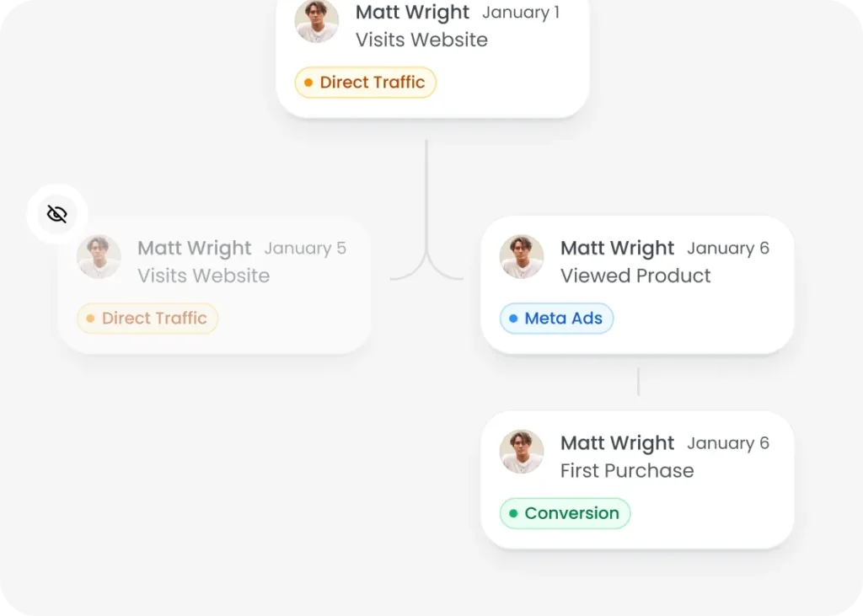
Task: Click the faded Direct Traffic tag
Action: pyautogui.click(x=147, y=319)
